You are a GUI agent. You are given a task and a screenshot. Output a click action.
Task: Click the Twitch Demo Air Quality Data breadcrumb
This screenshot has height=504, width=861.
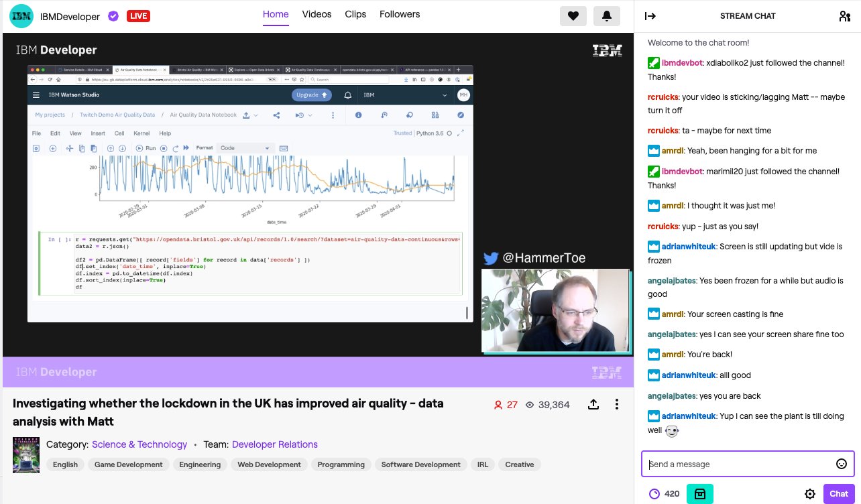(117, 115)
